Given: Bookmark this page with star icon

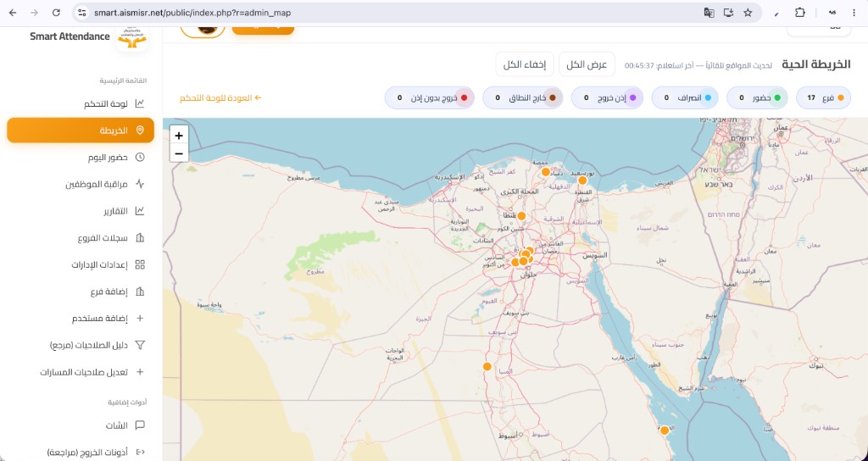Looking at the screenshot, I should pos(748,13).
